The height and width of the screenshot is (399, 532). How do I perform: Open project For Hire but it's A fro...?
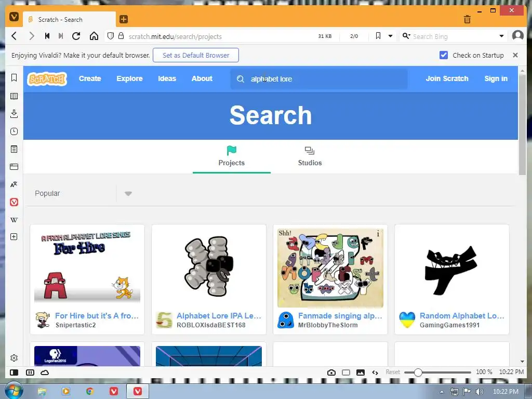97,315
